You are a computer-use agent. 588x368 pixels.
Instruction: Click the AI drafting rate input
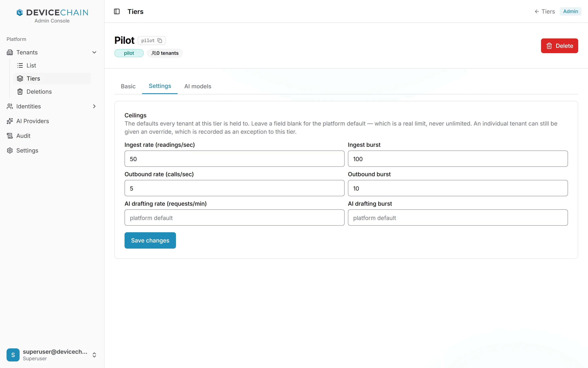click(234, 218)
